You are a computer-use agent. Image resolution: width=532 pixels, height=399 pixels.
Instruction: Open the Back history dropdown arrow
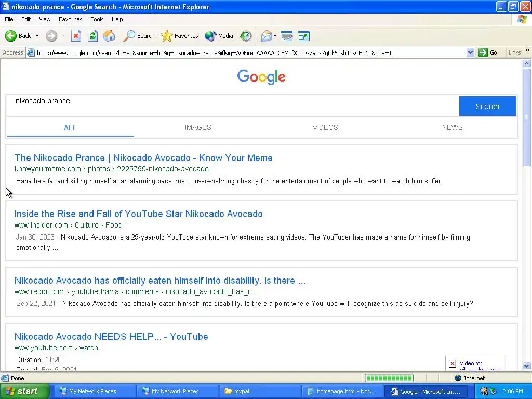pos(37,36)
